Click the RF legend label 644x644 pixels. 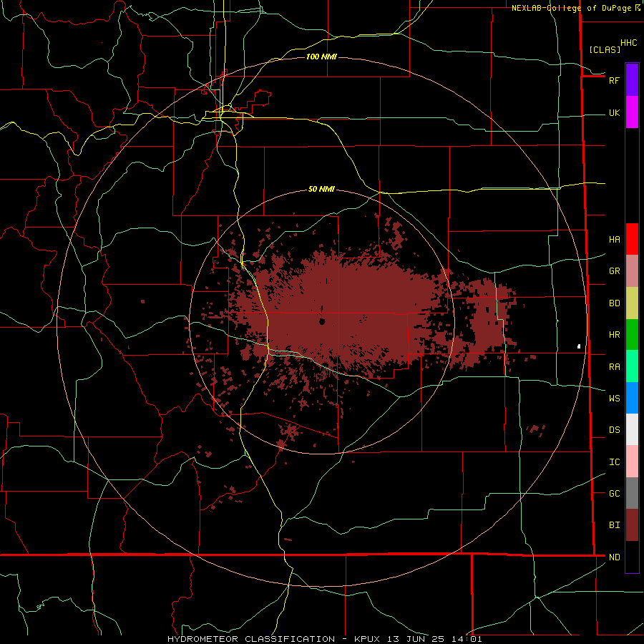coord(614,80)
